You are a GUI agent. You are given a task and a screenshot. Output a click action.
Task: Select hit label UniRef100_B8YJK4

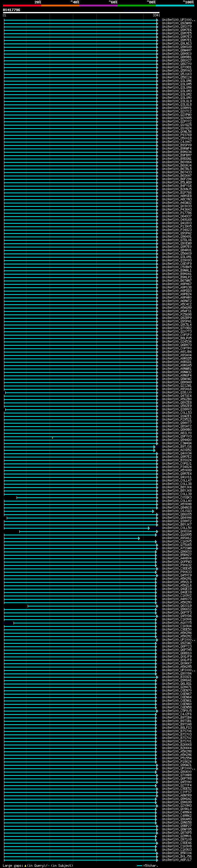(x=177, y=487)
